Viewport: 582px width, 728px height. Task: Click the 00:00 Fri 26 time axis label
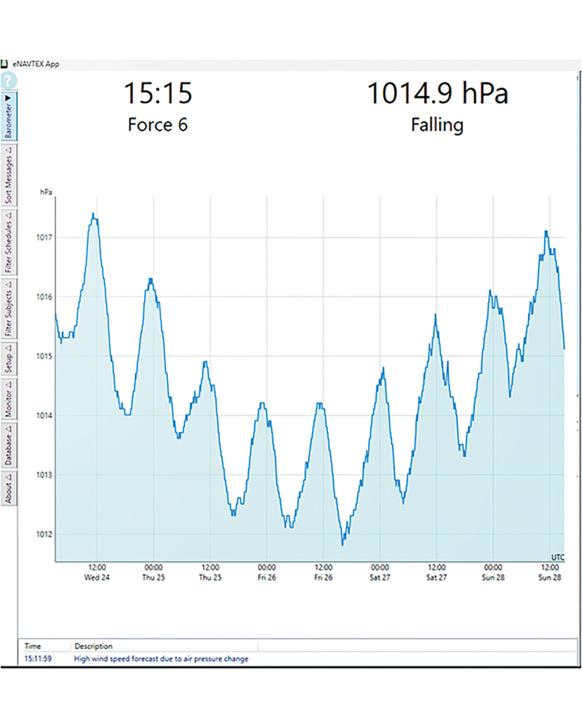tap(267, 572)
